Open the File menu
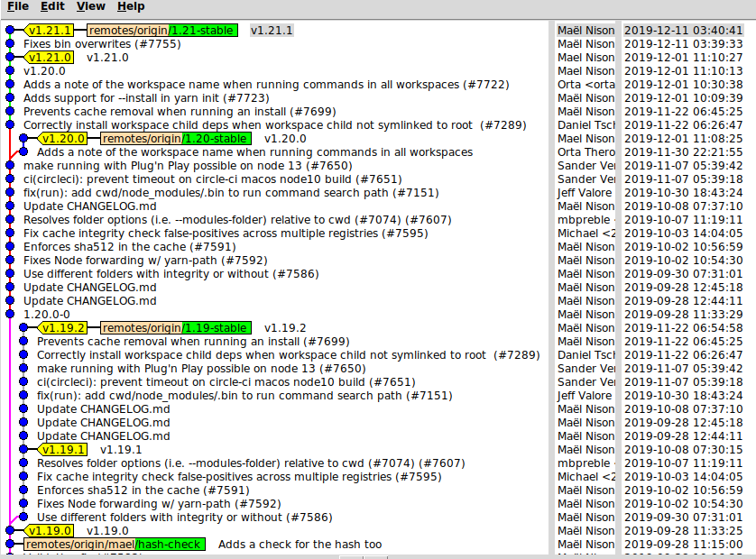756x559 pixels. (17, 6)
